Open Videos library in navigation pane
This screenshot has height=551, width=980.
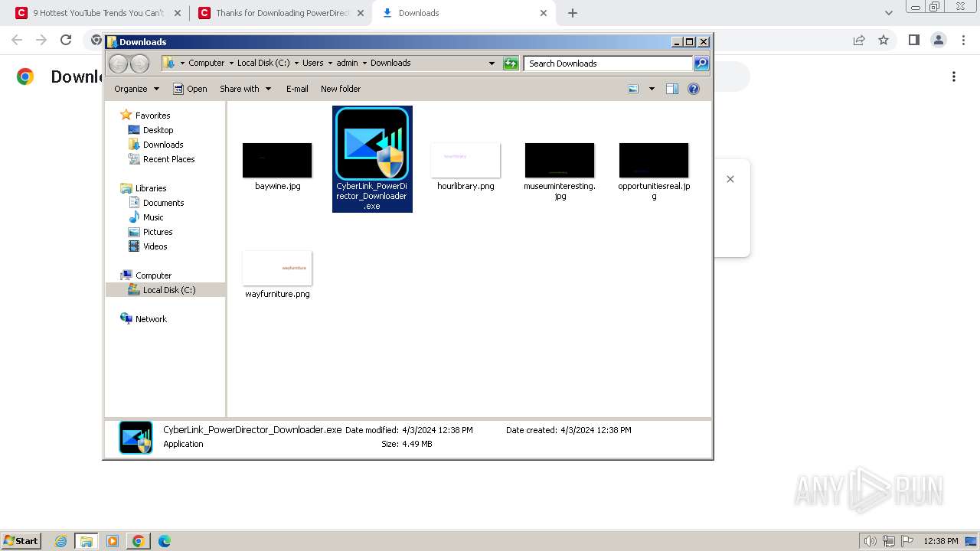coord(155,246)
